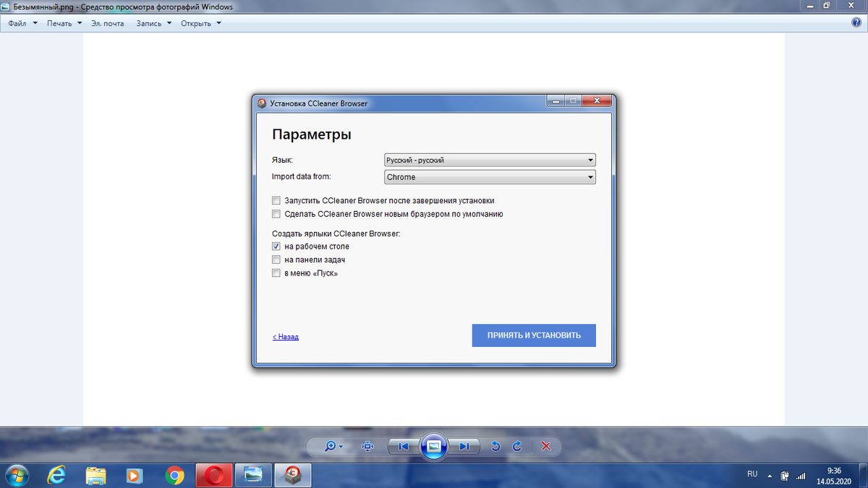Click the RU language indicator
868x488 pixels.
click(752, 474)
